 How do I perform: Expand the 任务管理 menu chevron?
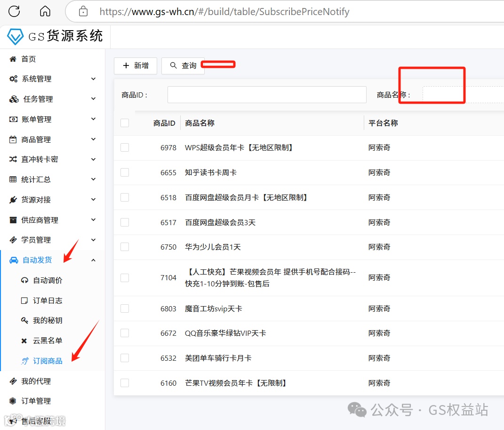tap(93, 99)
